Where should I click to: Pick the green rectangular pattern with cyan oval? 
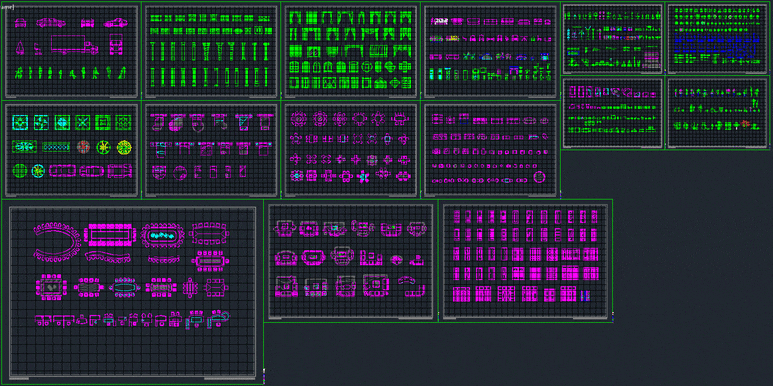point(25,146)
